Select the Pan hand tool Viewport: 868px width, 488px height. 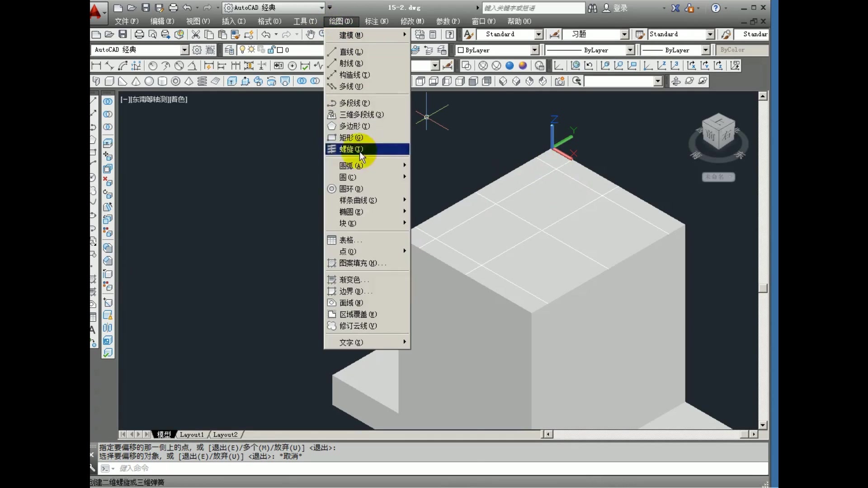pyautogui.click(x=311, y=34)
